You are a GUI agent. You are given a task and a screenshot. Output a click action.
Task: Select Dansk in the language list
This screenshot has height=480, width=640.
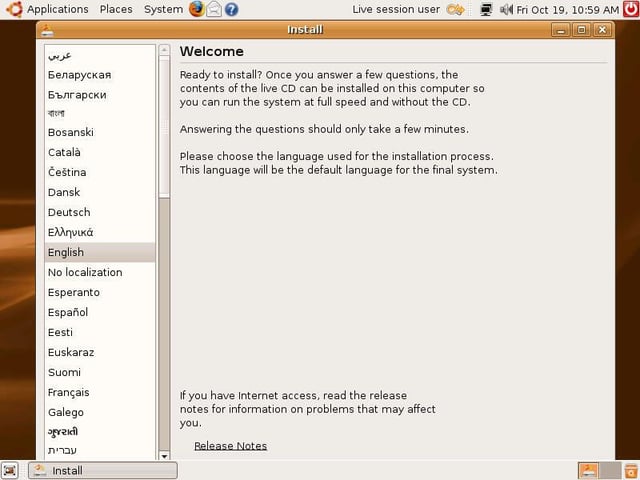point(100,192)
